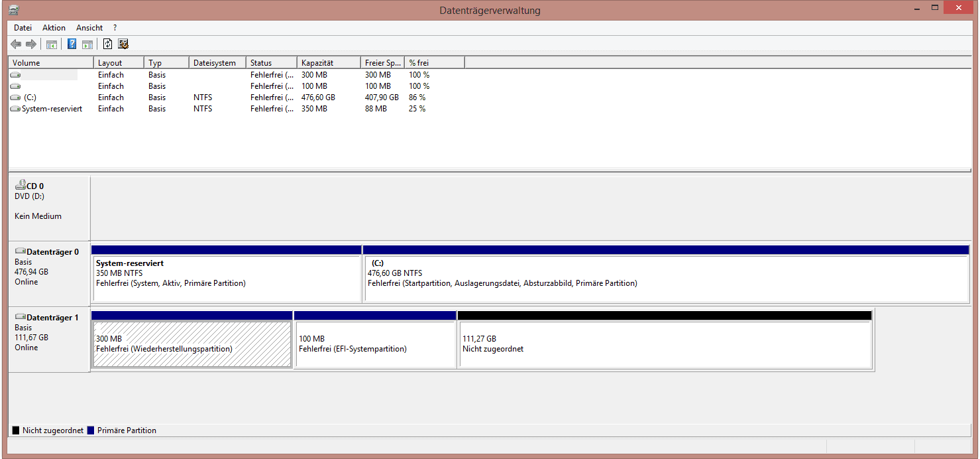
Task: Select the Datenträger 1 Basis 111,67 GB panel
Action: click(x=49, y=339)
